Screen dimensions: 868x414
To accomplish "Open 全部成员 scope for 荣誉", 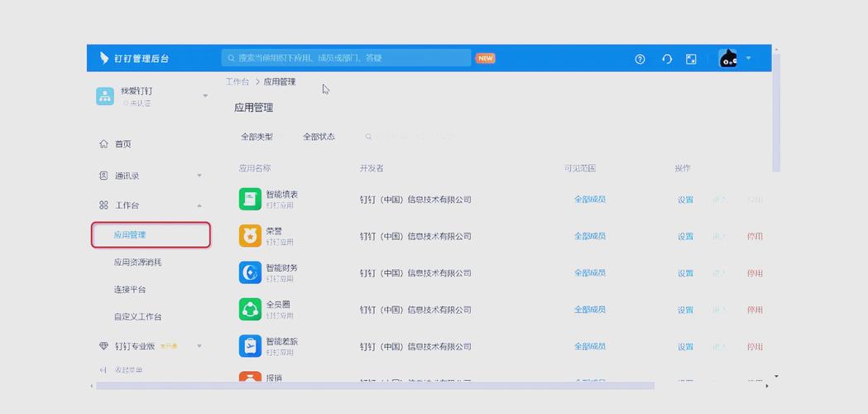I will click(x=589, y=236).
